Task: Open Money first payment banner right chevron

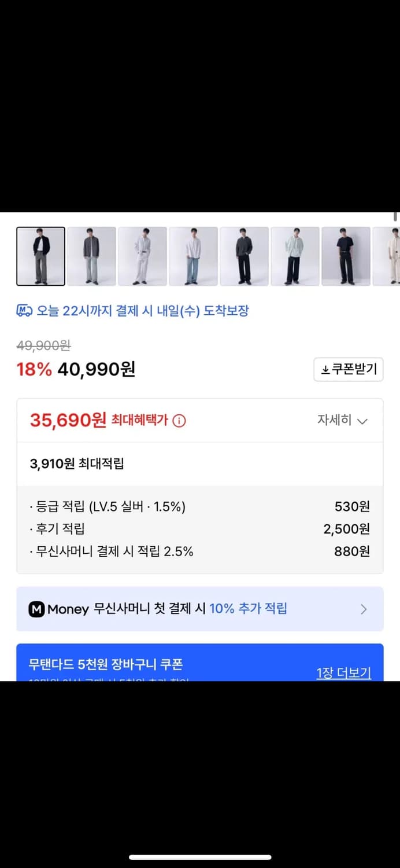Action: tap(364, 609)
